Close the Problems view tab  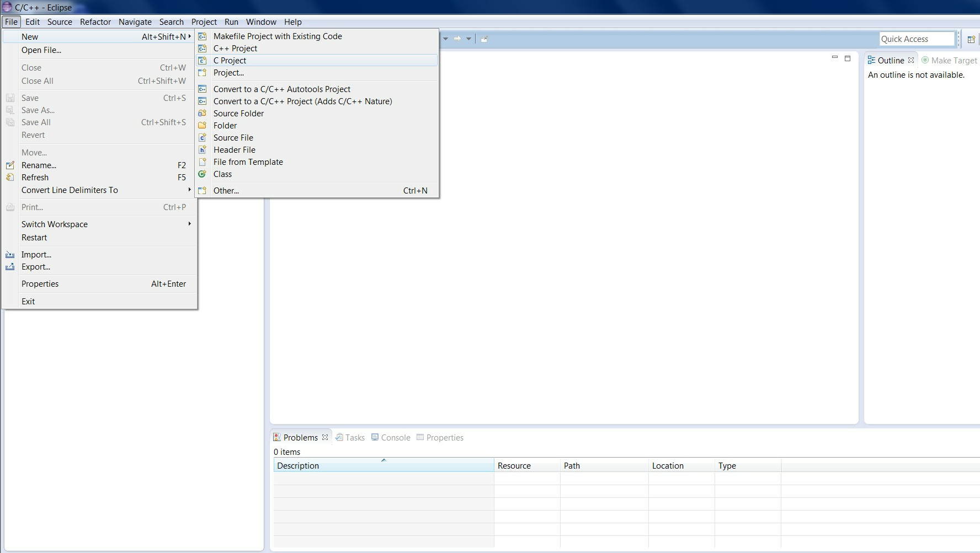point(325,437)
